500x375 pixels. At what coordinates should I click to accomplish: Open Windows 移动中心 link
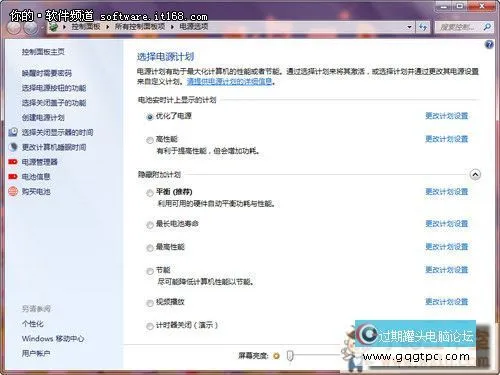tap(53, 339)
